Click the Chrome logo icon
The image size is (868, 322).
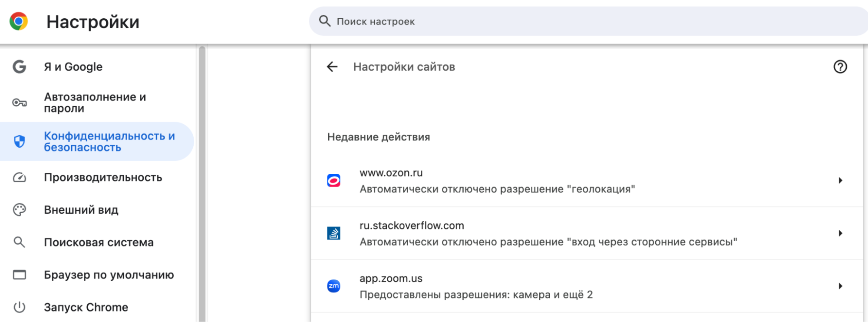point(19,21)
